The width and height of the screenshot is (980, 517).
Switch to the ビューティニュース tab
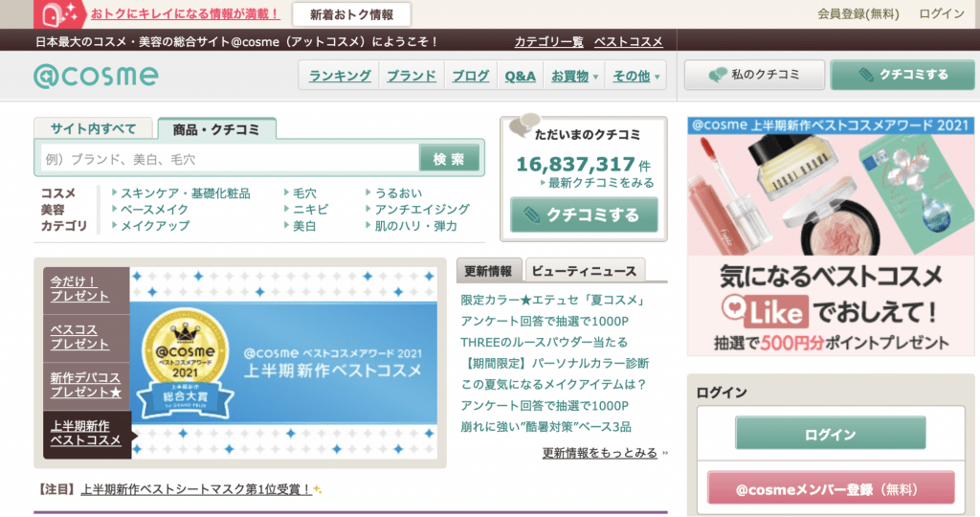pos(586,270)
